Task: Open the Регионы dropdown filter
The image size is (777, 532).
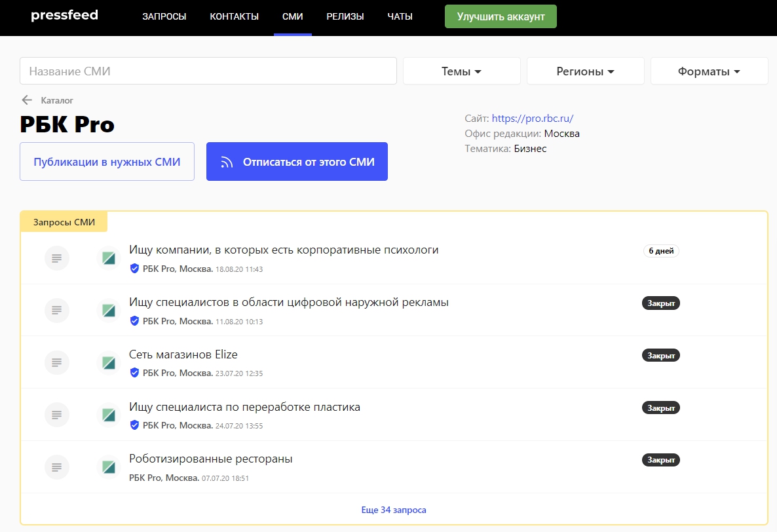Action: (x=585, y=71)
